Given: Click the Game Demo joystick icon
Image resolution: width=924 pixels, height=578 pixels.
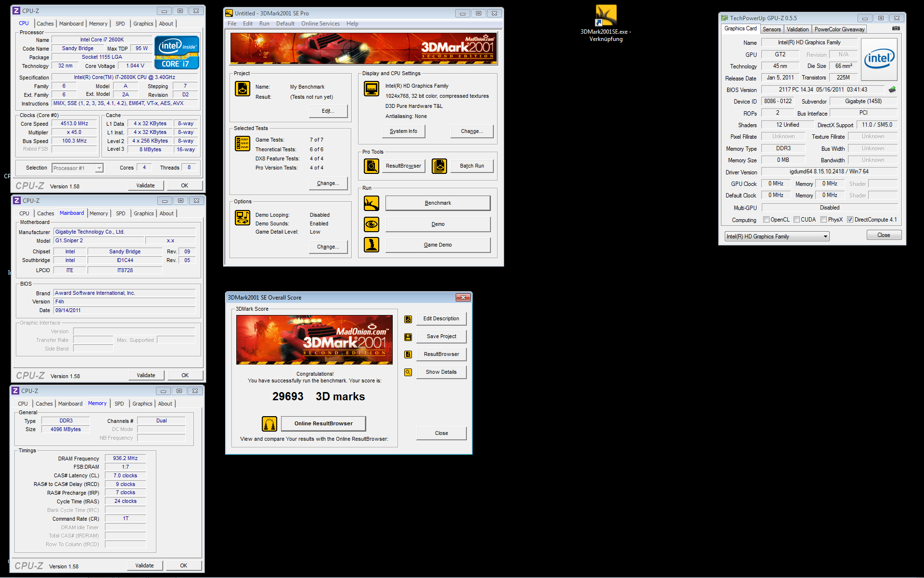Looking at the screenshot, I should [x=372, y=245].
